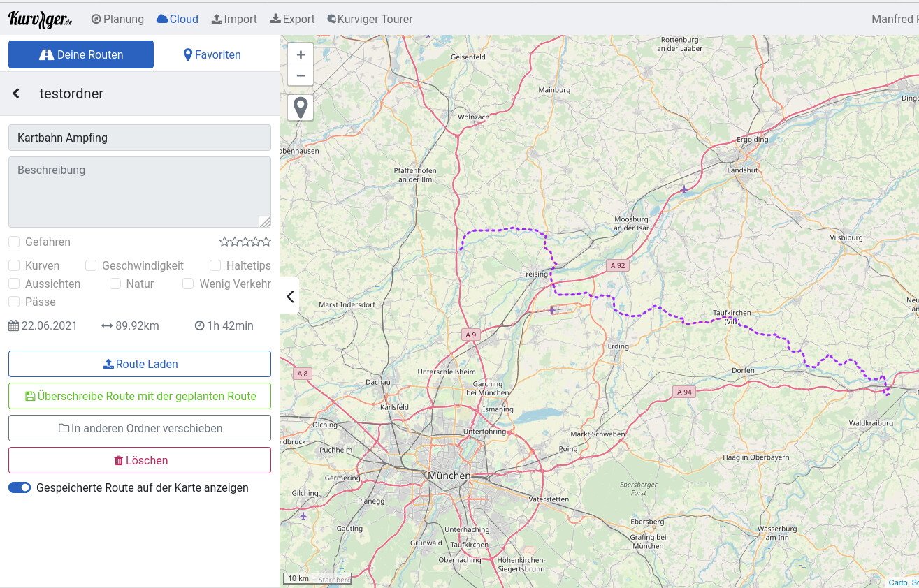
Task: Tick the Natur checkbox
Action: (115, 284)
